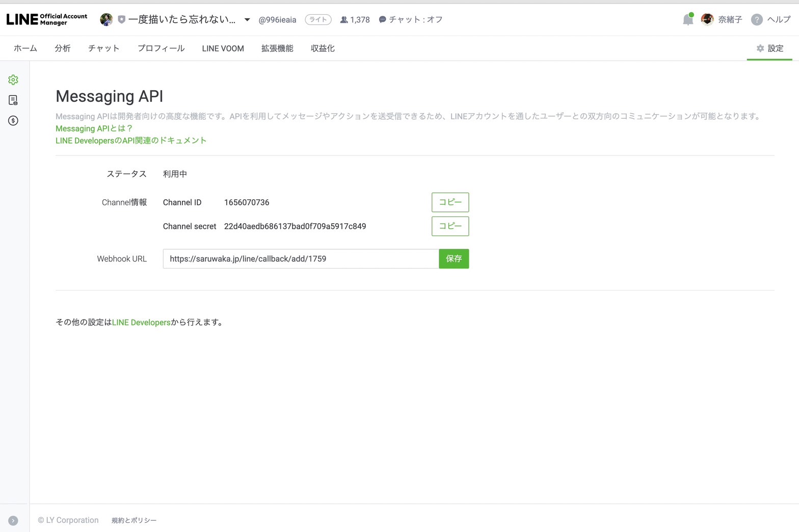Open the help question mark icon
The height and width of the screenshot is (532, 799).
click(x=757, y=19)
